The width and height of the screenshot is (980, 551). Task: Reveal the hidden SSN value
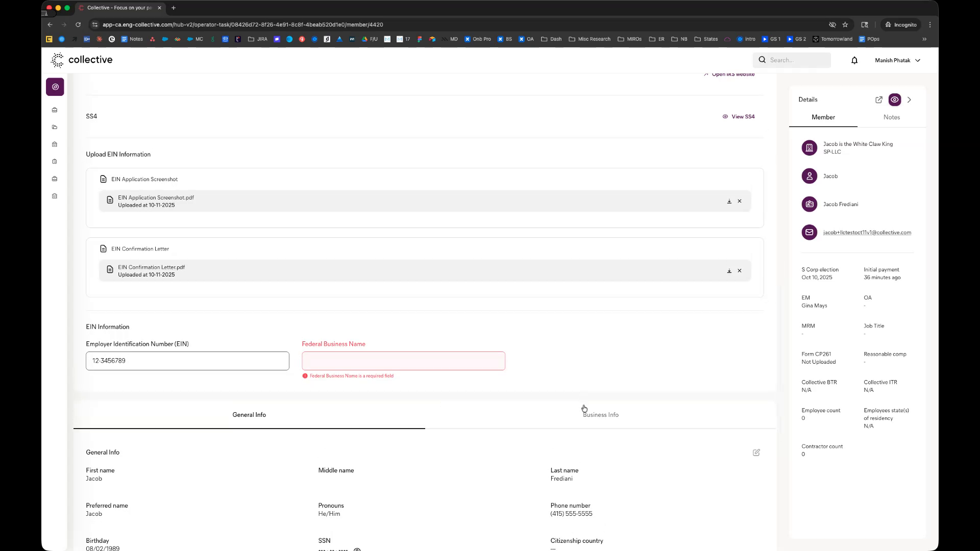pos(357,549)
